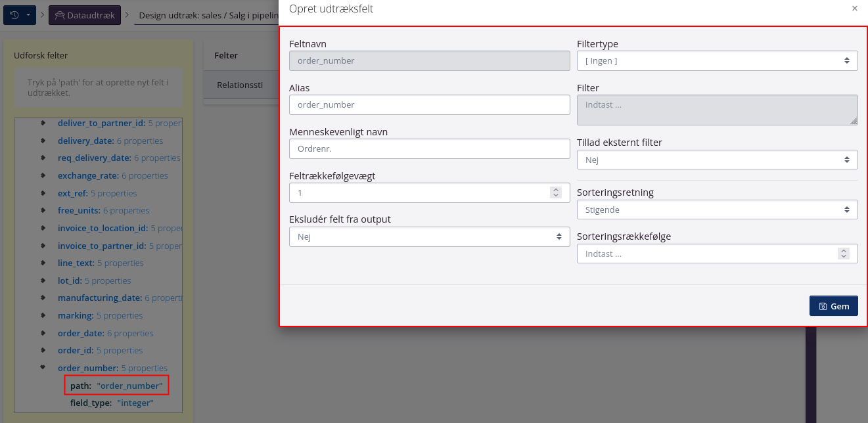Image resolution: width=868 pixels, height=423 pixels.
Task: Select the Felter tab header
Action: pos(226,56)
